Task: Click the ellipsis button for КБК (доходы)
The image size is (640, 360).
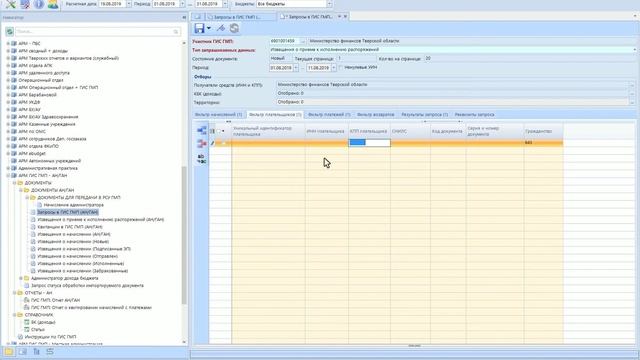Action: pos(632,94)
